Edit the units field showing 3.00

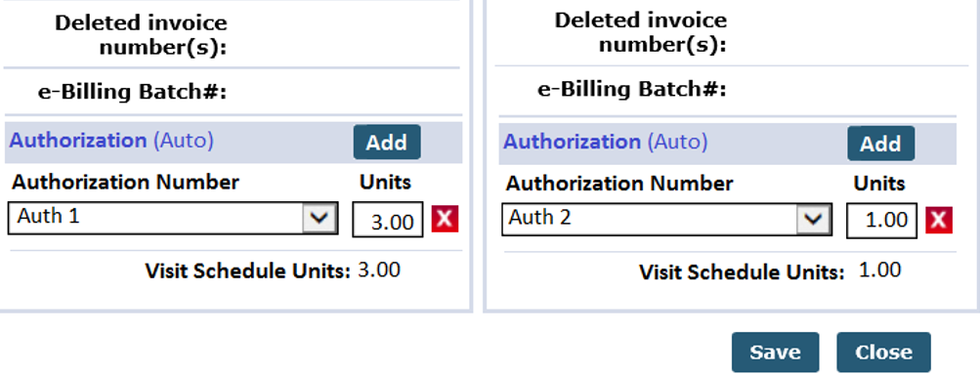(388, 220)
